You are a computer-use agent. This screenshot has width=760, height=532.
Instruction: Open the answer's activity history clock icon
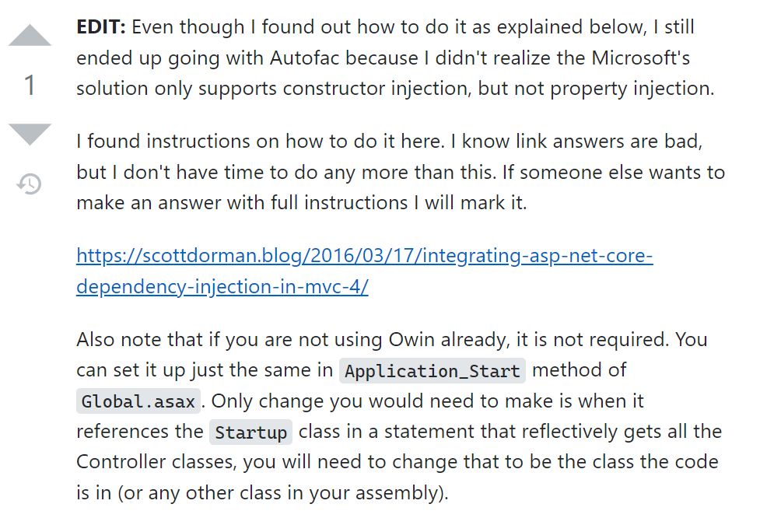tap(29, 184)
